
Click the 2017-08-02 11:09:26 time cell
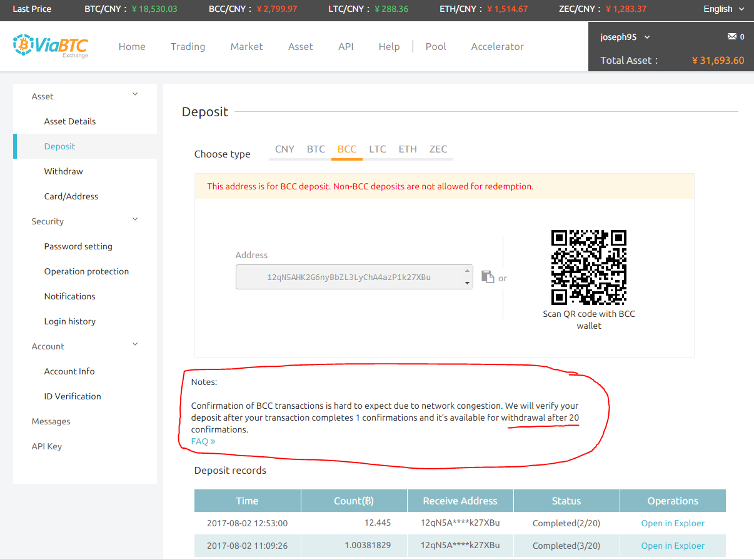[x=248, y=546]
